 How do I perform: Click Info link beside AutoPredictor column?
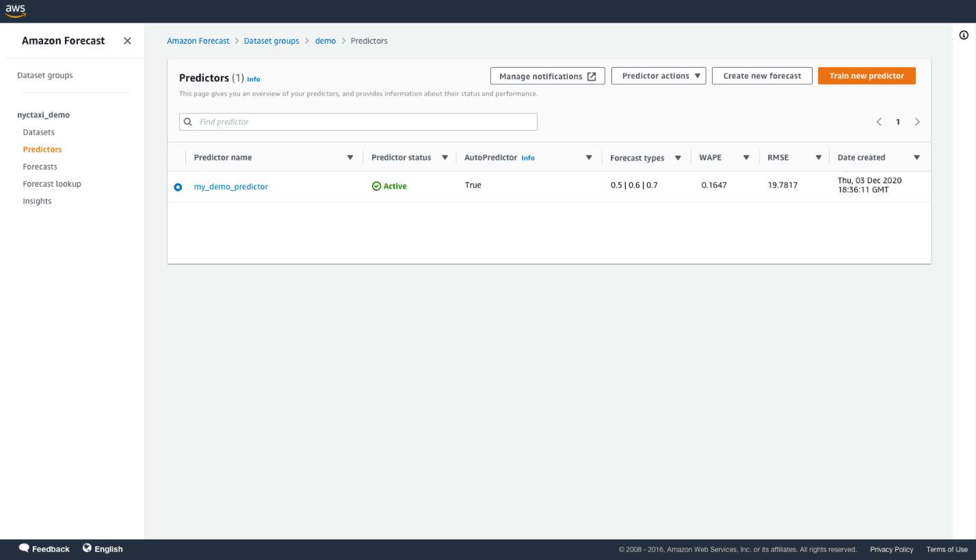click(528, 158)
